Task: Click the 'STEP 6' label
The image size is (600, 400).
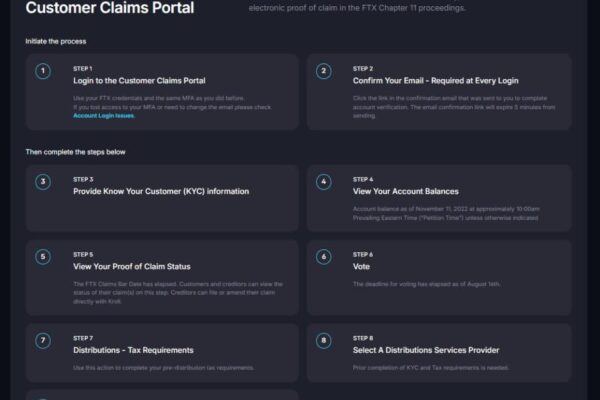Action: pyautogui.click(x=363, y=255)
